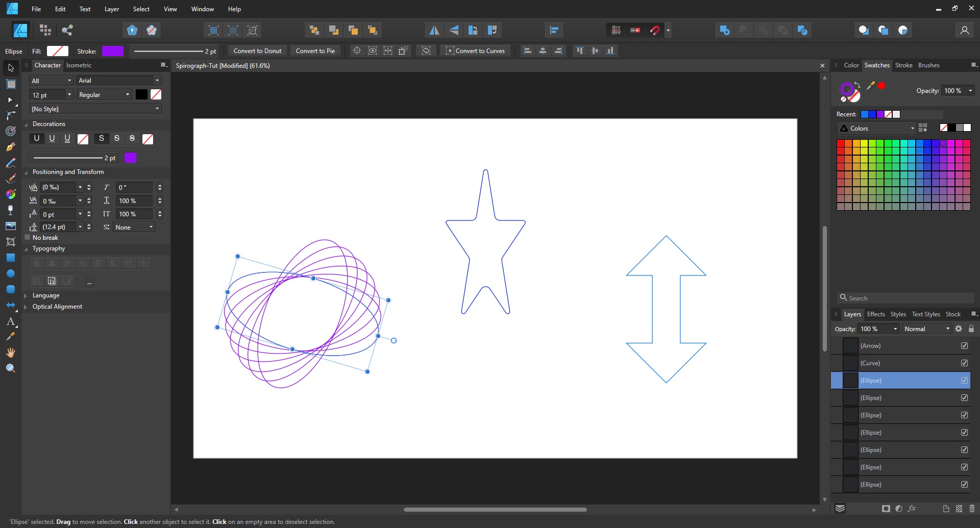Select the Ellipse shape tool

pos(11,273)
